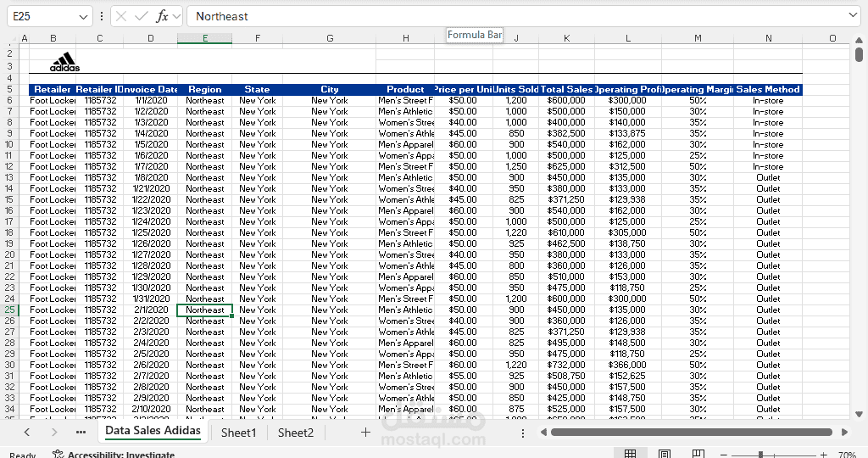Click the vertical scrollbar thumb

[x=859, y=54]
